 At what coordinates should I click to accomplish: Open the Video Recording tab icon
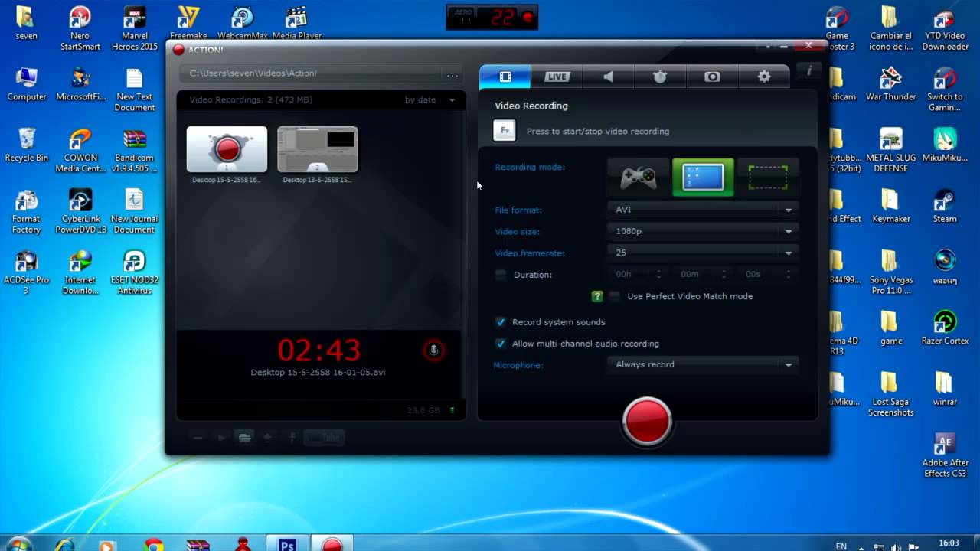tap(505, 77)
